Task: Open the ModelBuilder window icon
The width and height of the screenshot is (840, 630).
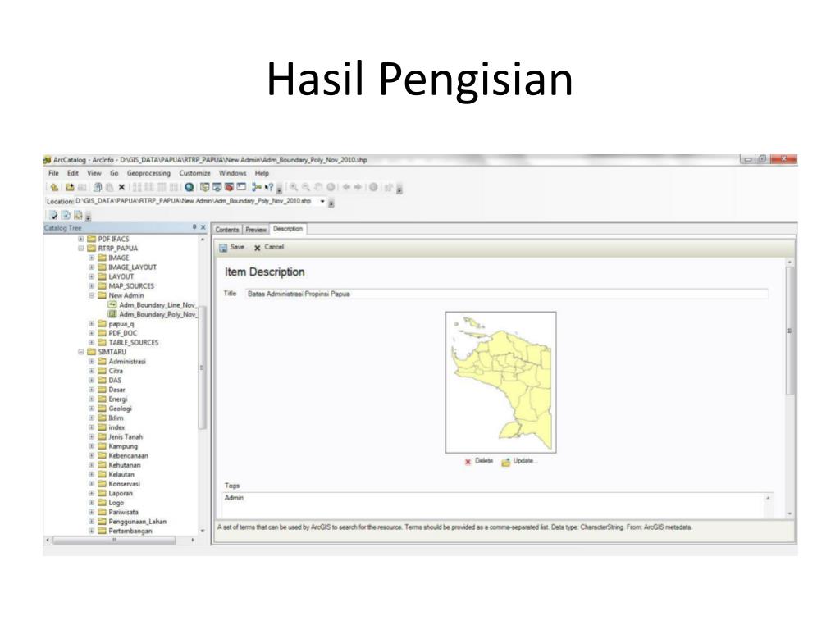Action: coord(257,187)
